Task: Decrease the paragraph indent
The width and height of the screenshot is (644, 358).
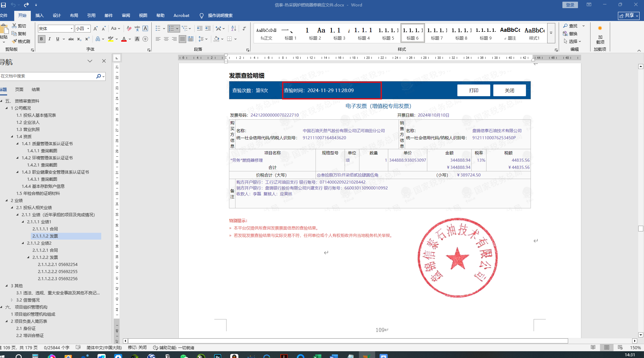Action: click(x=200, y=29)
